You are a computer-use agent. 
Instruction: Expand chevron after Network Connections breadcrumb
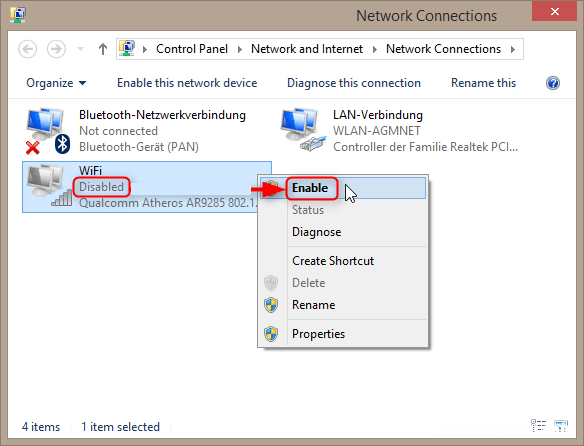click(513, 49)
